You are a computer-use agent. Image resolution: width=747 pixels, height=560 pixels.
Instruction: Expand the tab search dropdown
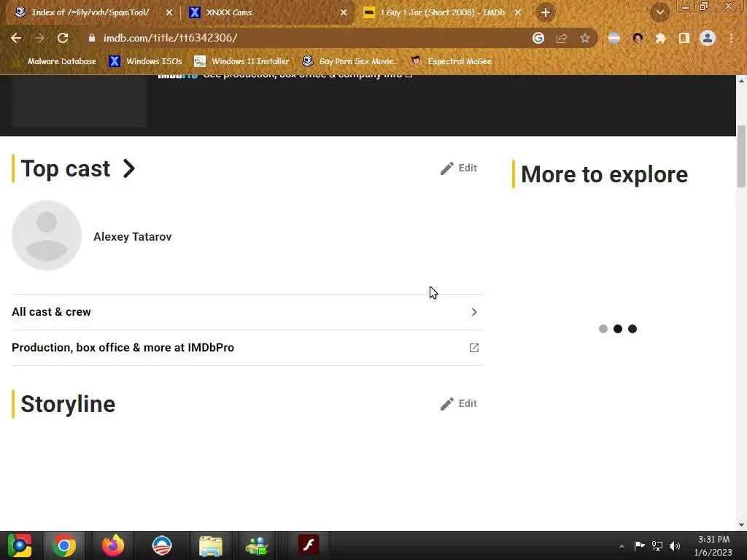click(660, 12)
